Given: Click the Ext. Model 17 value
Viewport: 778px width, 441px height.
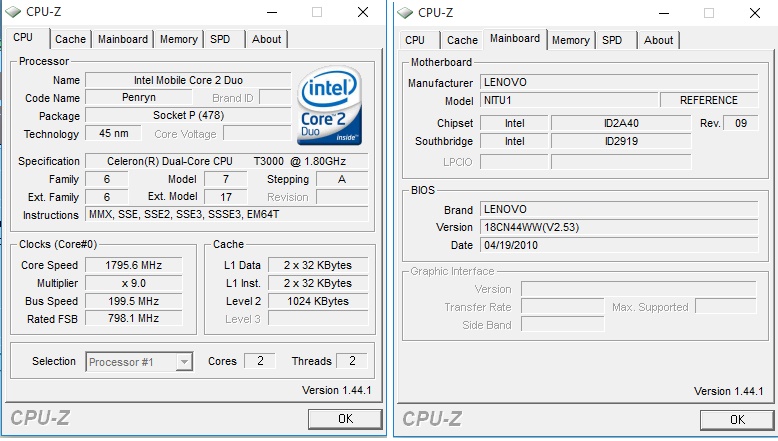Looking at the screenshot, I should click(226, 197).
